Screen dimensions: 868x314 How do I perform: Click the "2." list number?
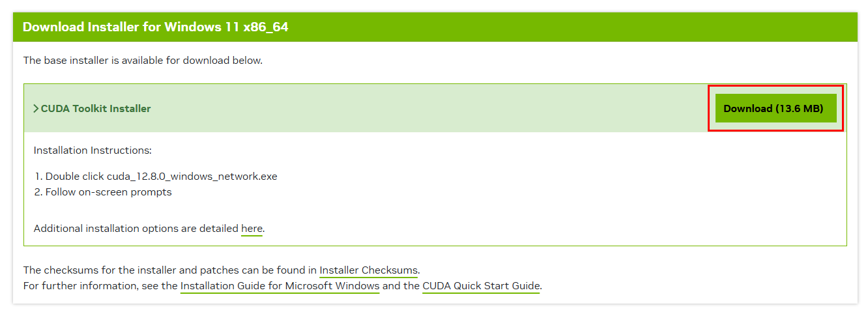(38, 192)
